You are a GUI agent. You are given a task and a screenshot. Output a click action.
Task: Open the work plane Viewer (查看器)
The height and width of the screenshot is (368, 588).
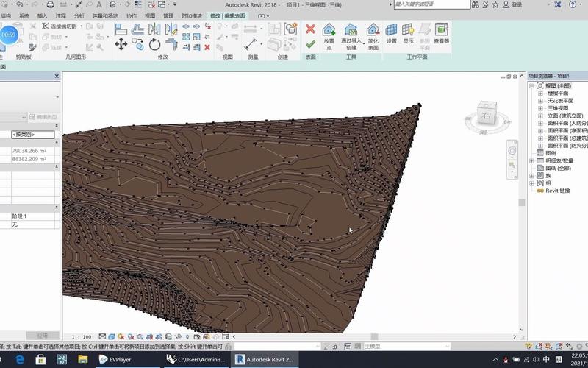pyautogui.click(x=442, y=33)
